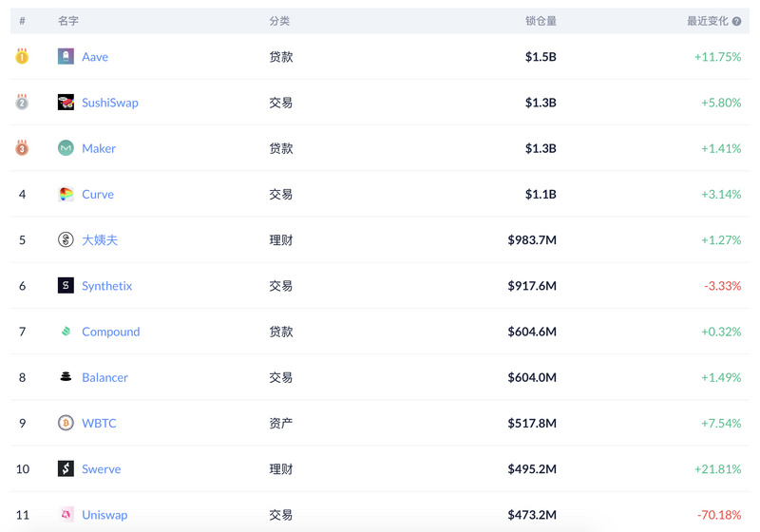The image size is (760, 532).
Task: Open the Compound project link
Action: pyautogui.click(x=111, y=332)
